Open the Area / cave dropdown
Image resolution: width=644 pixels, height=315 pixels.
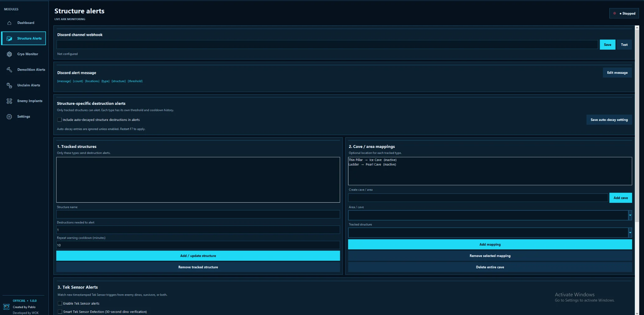coord(630,215)
